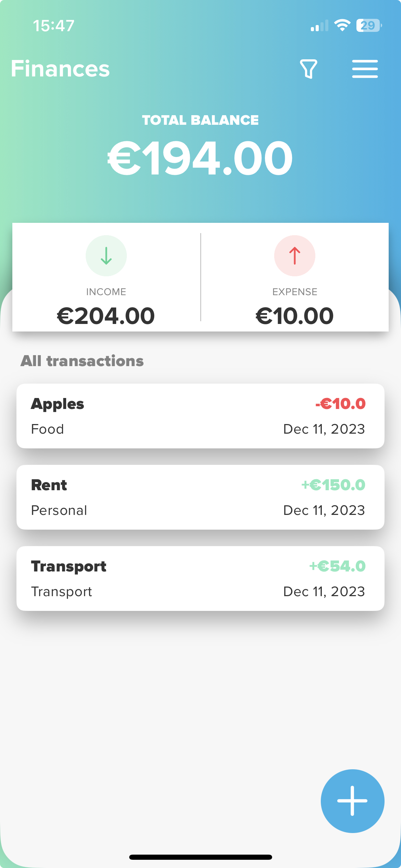Open the Rent personal transaction

coord(200,497)
